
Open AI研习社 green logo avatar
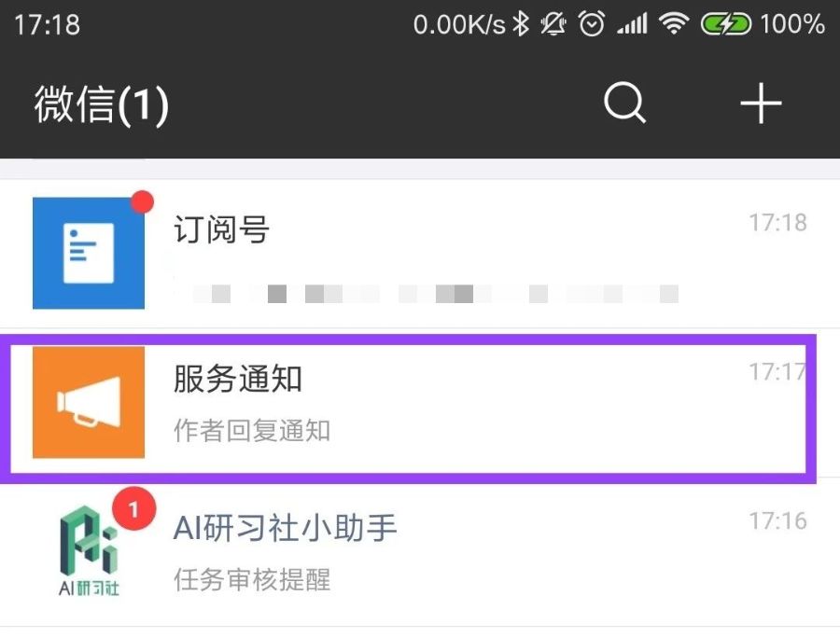89,550
